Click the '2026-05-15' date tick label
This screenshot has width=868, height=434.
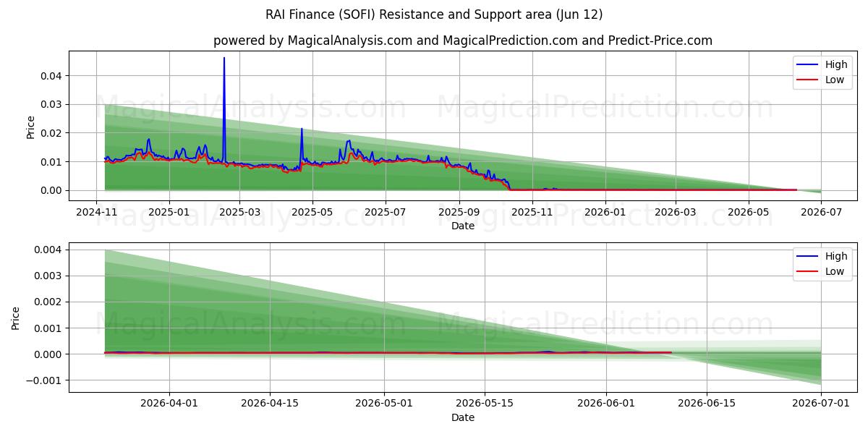(484, 404)
